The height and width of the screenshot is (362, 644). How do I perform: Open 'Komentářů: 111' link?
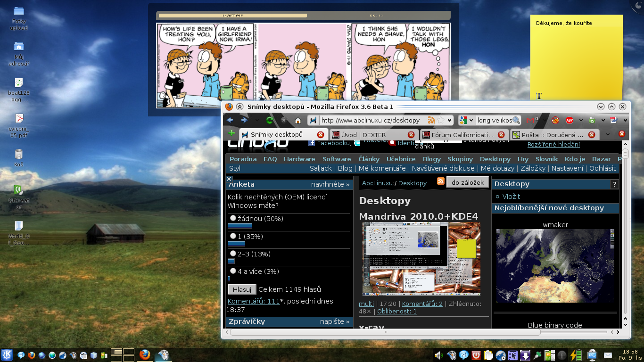[254, 301]
